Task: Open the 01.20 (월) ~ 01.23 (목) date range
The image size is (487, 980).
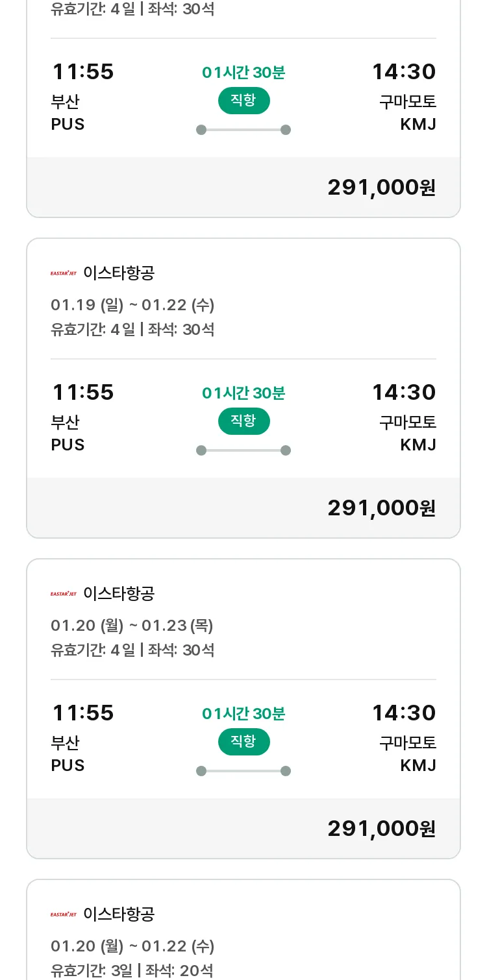Action: 132,626
